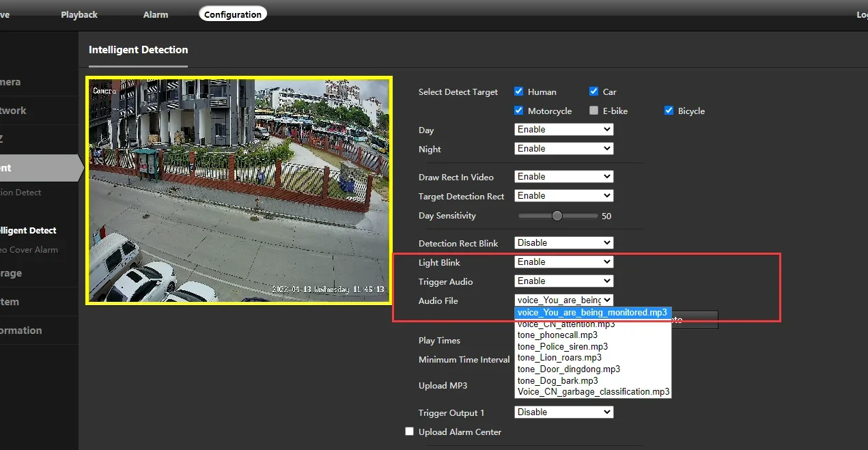Uncheck the Car detect target
868x450 pixels.
(x=594, y=92)
